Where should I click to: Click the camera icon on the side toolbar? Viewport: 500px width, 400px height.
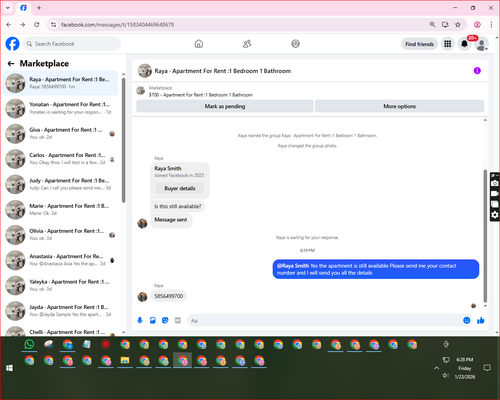(x=495, y=183)
